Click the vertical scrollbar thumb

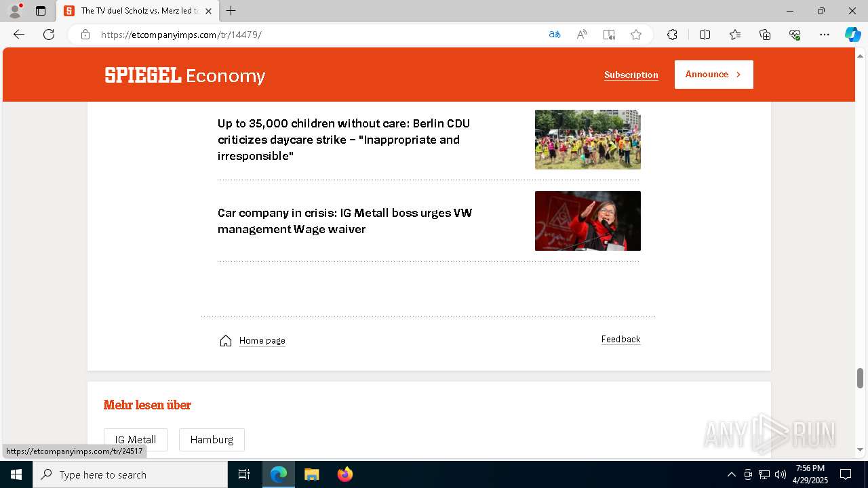tap(861, 378)
